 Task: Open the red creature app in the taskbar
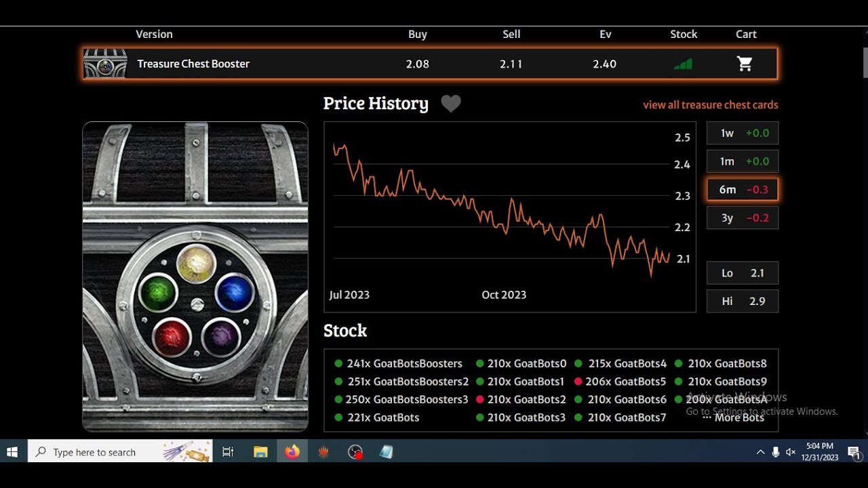tap(323, 452)
